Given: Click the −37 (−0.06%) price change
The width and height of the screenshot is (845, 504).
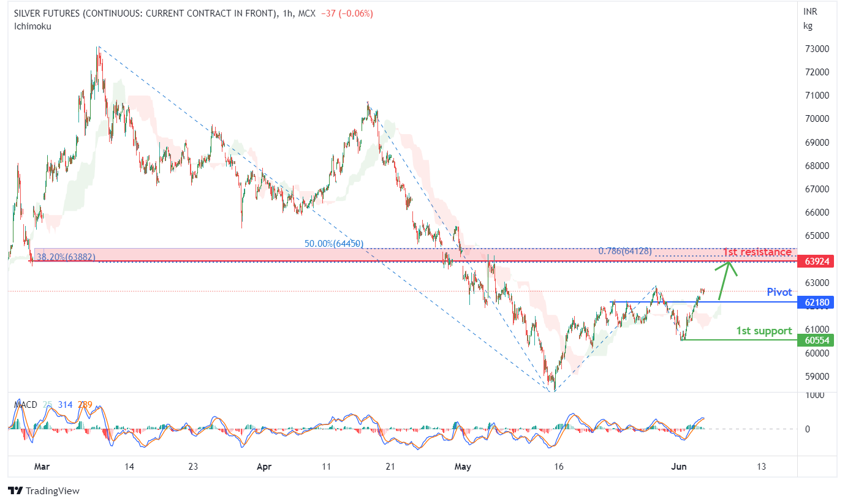Looking at the screenshot, I should [347, 13].
